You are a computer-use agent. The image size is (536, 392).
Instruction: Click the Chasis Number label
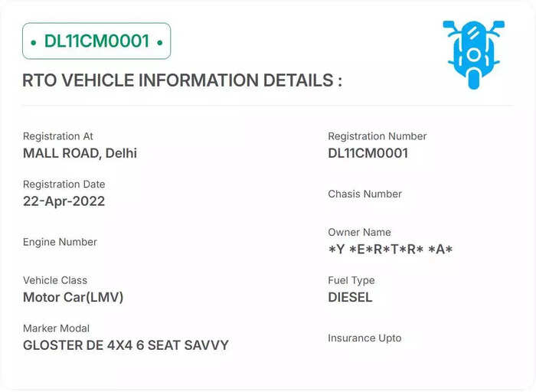[364, 194]
